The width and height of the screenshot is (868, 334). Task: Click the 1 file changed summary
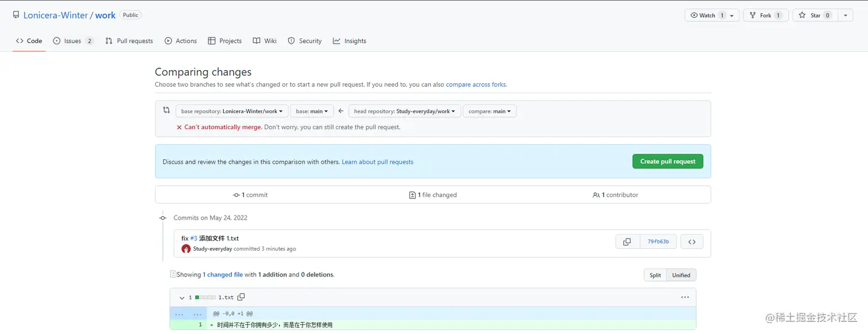433,195
